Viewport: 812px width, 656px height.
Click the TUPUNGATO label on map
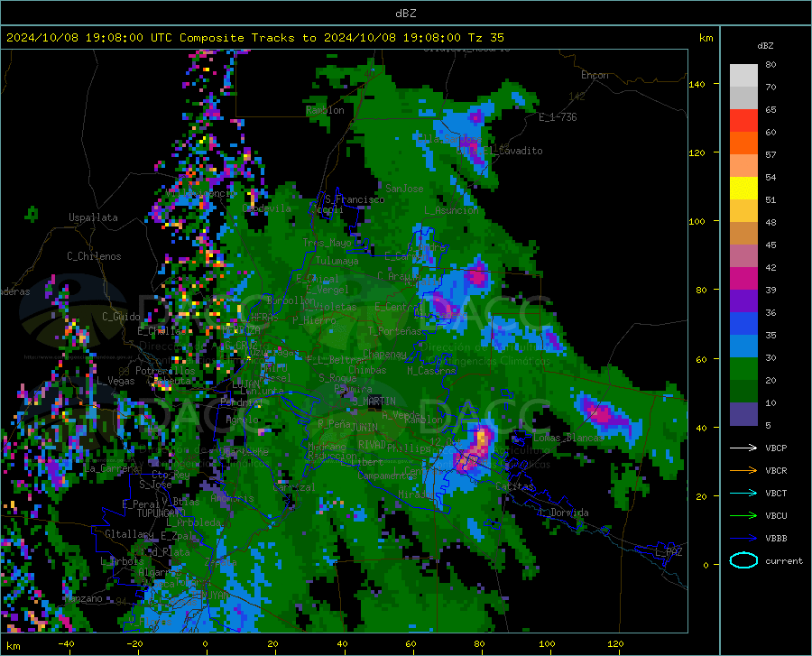pos(161,513)
